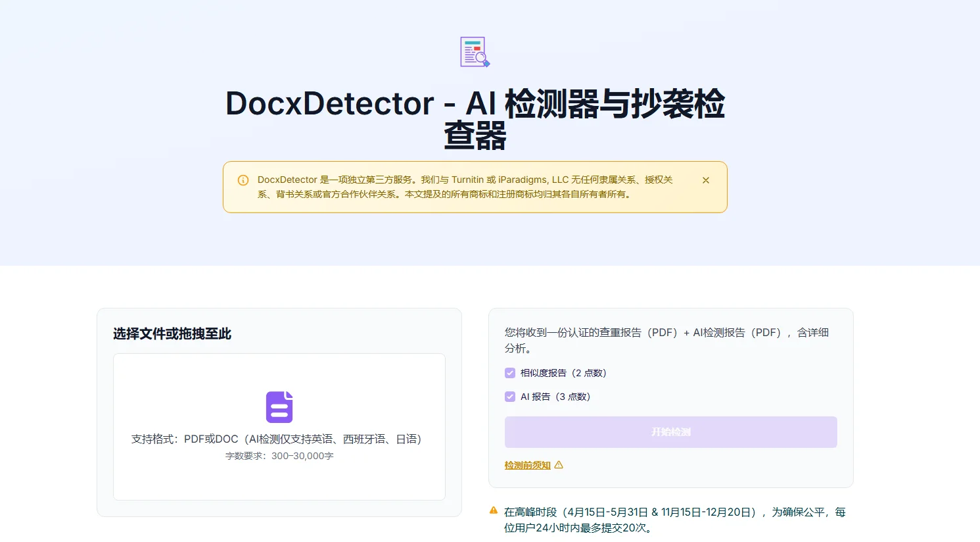The height and width of the screenshot is (542, 980).
Task: Click the file drop zone to choose a file
Action: 279,427
